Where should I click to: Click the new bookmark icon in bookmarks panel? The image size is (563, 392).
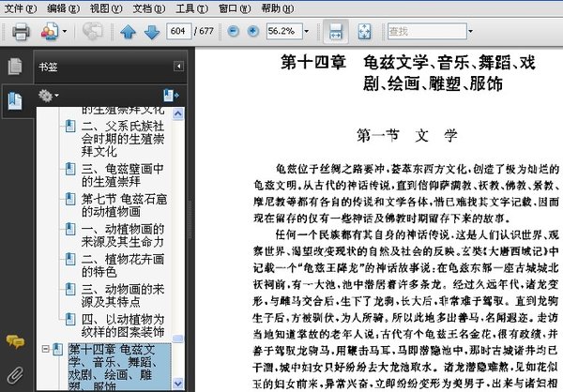click(171, 96)
